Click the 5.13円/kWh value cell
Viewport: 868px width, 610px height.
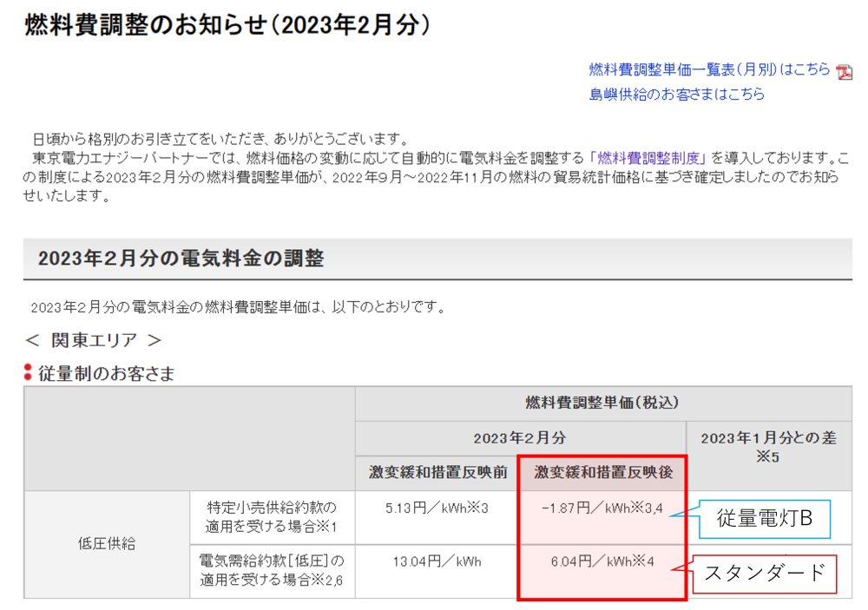[x=437, y=508]
